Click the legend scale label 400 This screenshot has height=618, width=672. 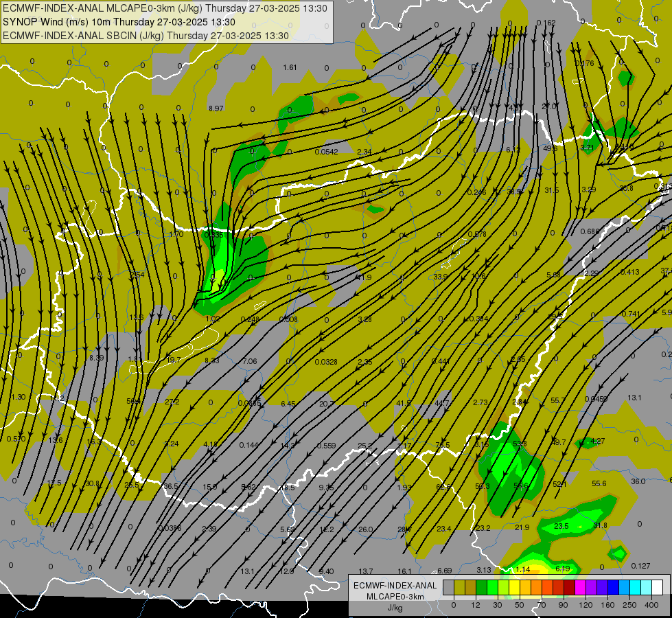651,605
